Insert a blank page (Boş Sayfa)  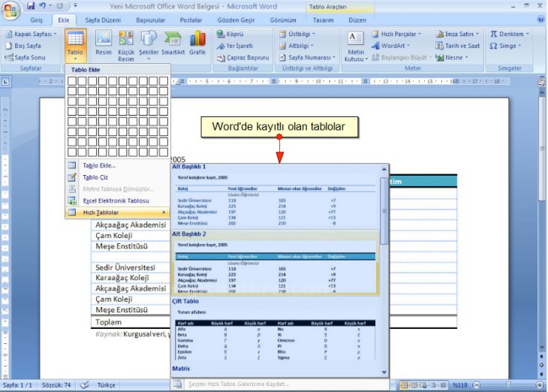coord(23,46)
